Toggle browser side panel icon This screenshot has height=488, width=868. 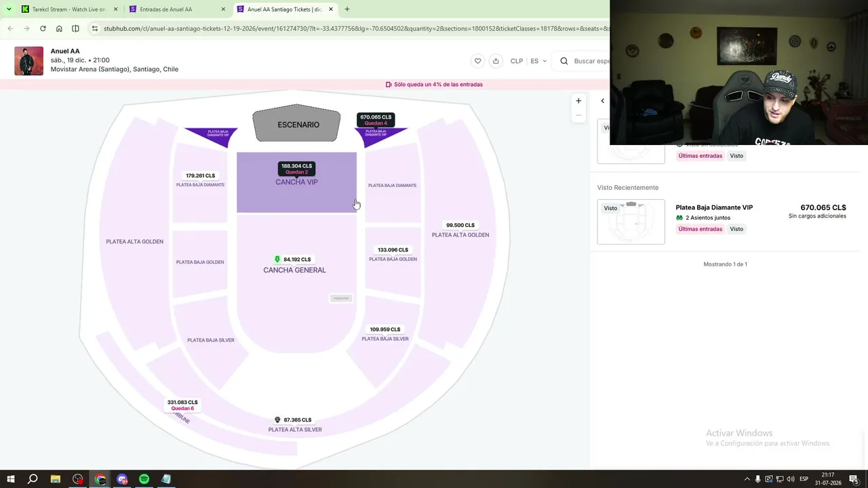(75, 28)
